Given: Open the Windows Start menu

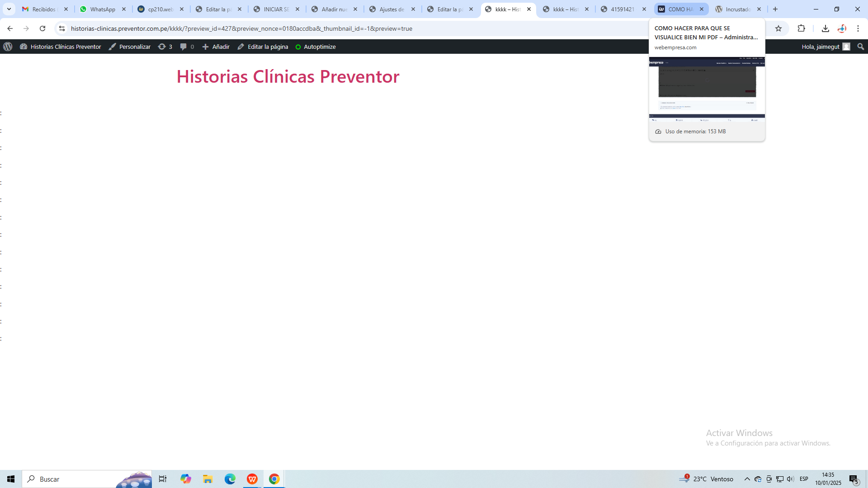Looking at the screenshot, I should pyautogui.click(x=11, y=479).
